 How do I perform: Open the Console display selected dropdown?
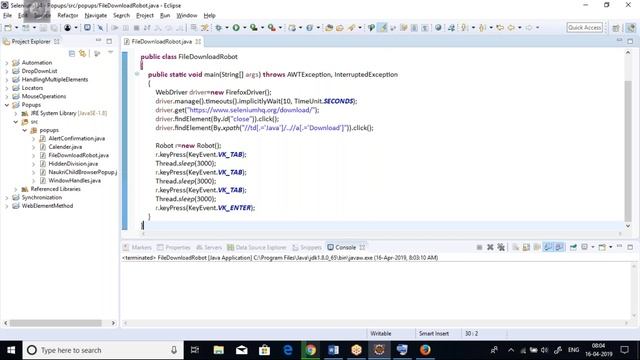coord(593,247)
